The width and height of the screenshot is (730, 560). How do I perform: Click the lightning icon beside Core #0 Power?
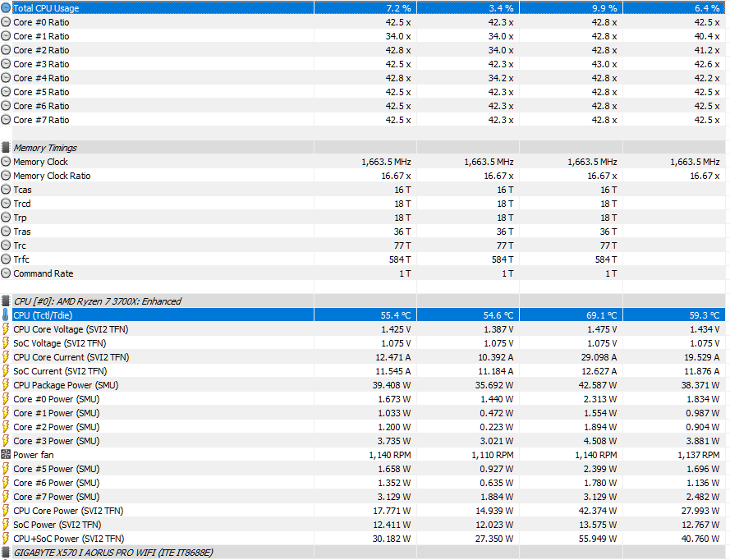click(x=7, y=399)
